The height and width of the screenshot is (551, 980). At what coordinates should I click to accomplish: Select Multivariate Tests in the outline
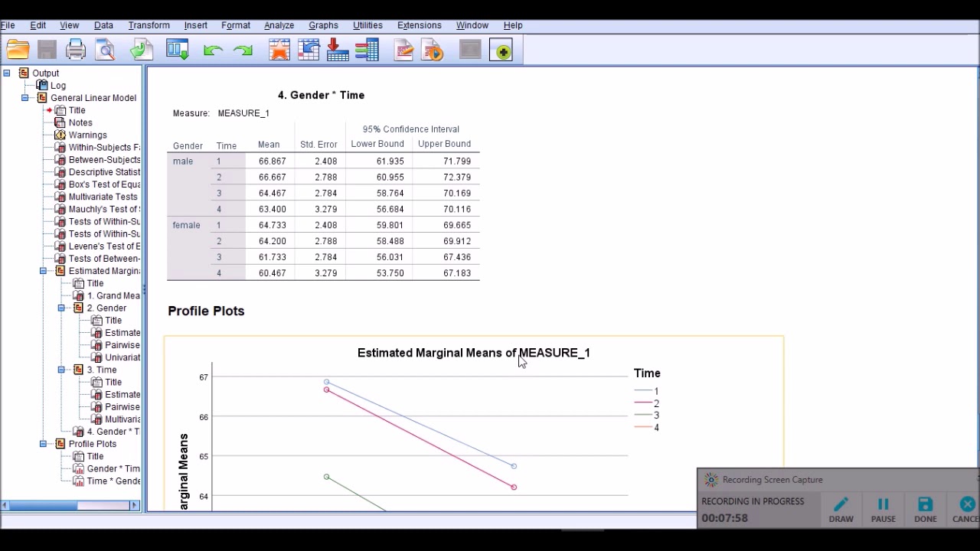pos(103,197)
